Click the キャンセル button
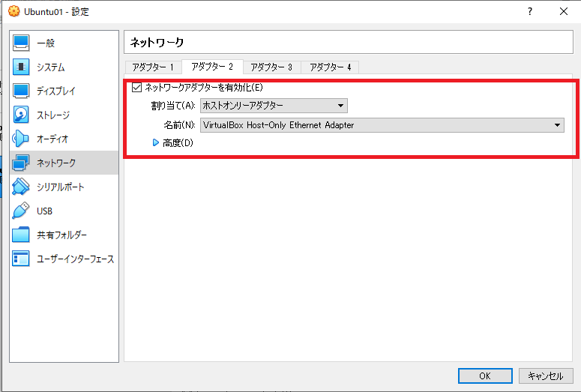 546,376
